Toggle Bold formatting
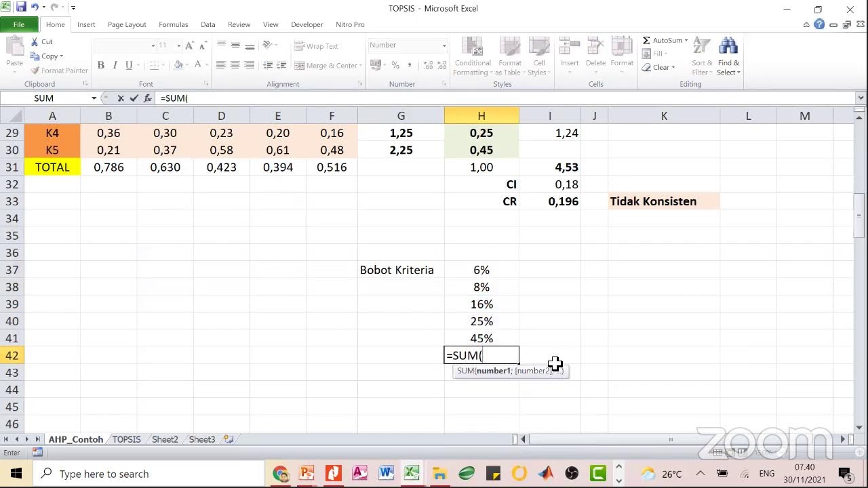Screen dimensions: 868x488 (x=100, y=65)
